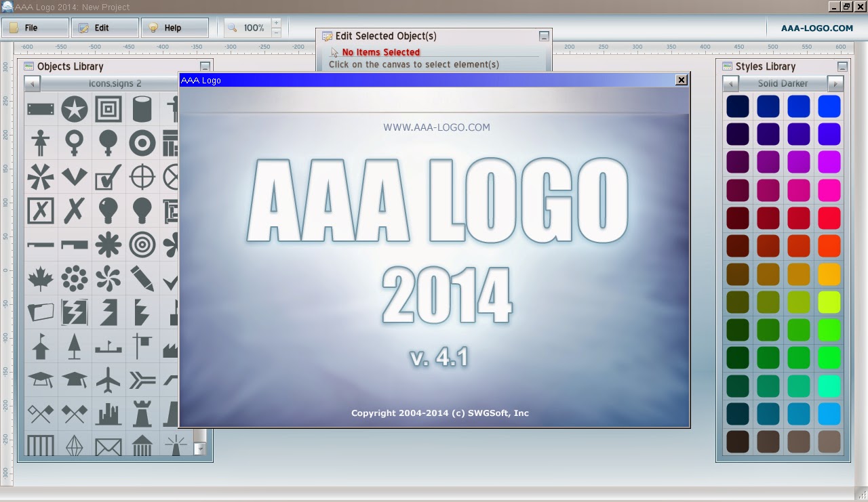Apply the bright red style swatch
This screenshot has height=502, width=868.
(x=829, y=218)
